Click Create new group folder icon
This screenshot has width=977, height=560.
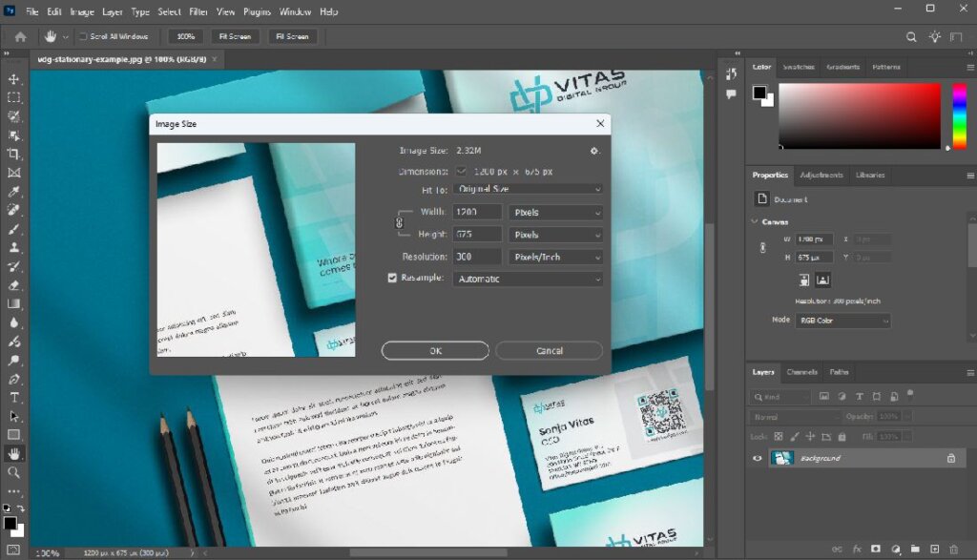pyautogui.click(x=915, y=549)
